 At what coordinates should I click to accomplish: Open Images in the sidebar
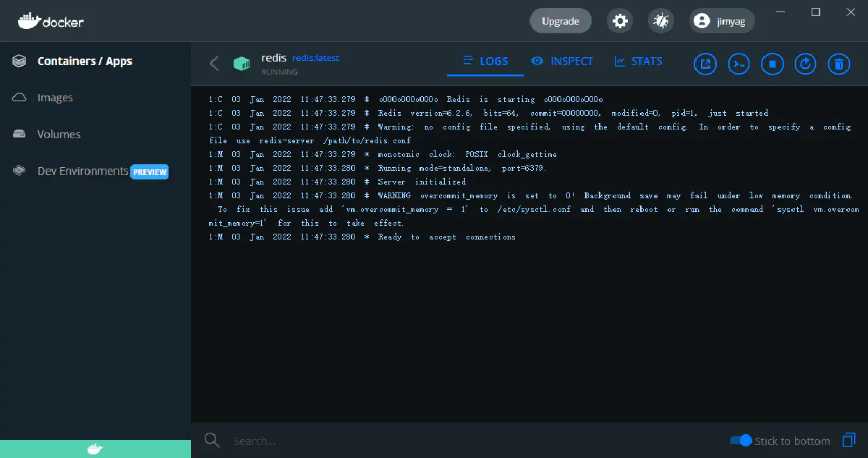(x=55, y=98)
